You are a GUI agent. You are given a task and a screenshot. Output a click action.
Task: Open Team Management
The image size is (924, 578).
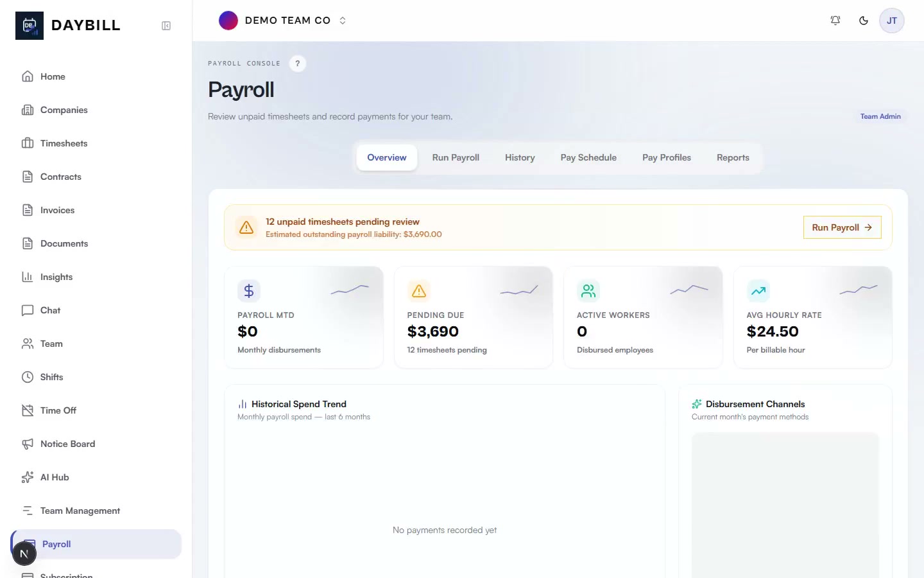coord(96,511)
